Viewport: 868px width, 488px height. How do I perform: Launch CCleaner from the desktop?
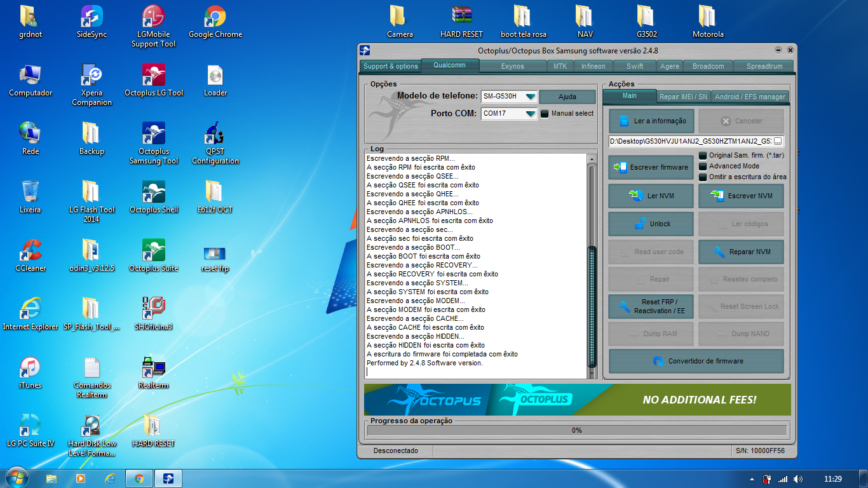[31, 256]
